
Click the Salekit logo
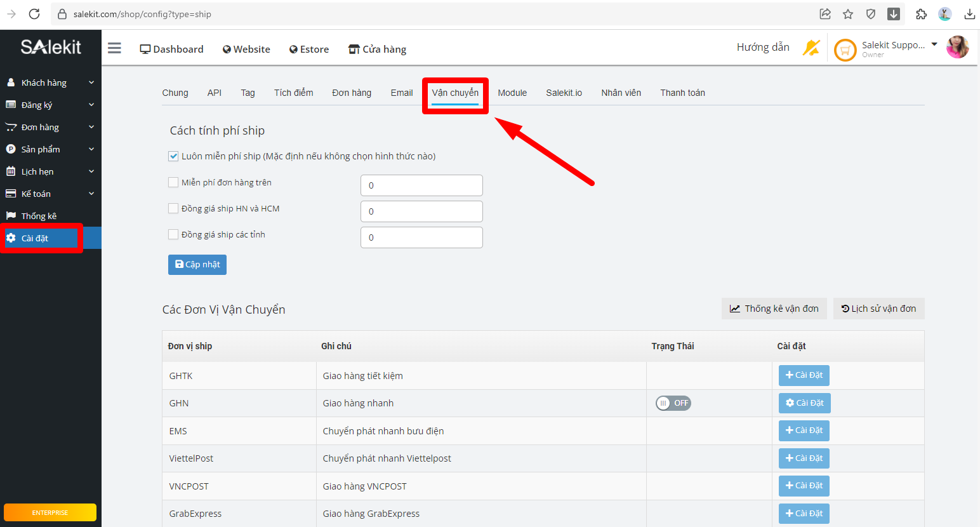pos(51,47)
